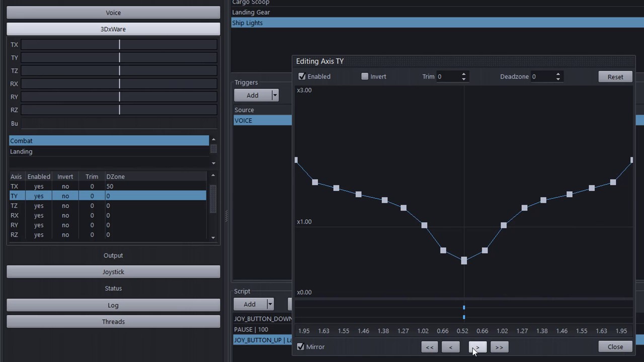This screenshot has height=362, width=644.
Task: Select the Landing profile
Action: click(109, 151)
